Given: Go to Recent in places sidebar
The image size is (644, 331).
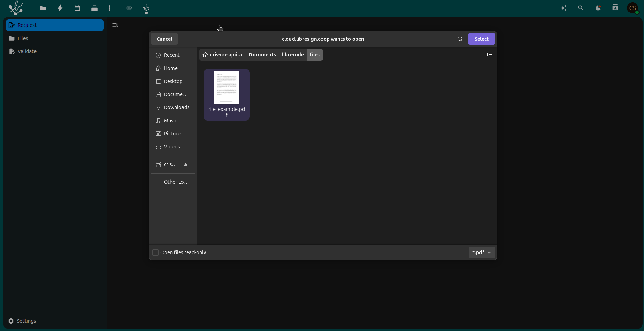Looking at the screenshot, I should tap(173, 55).
